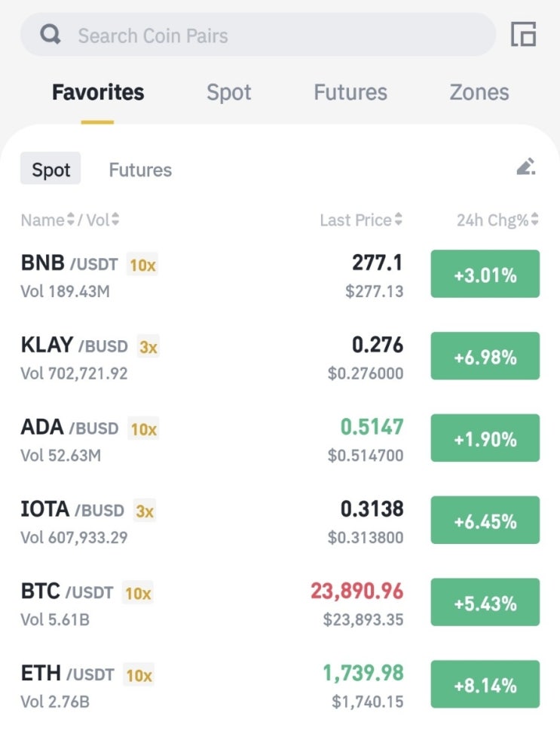The height and width of the screenshot is (734, 560).
Task: Tap the BNB +3.01% change badge
Action: 485,274
